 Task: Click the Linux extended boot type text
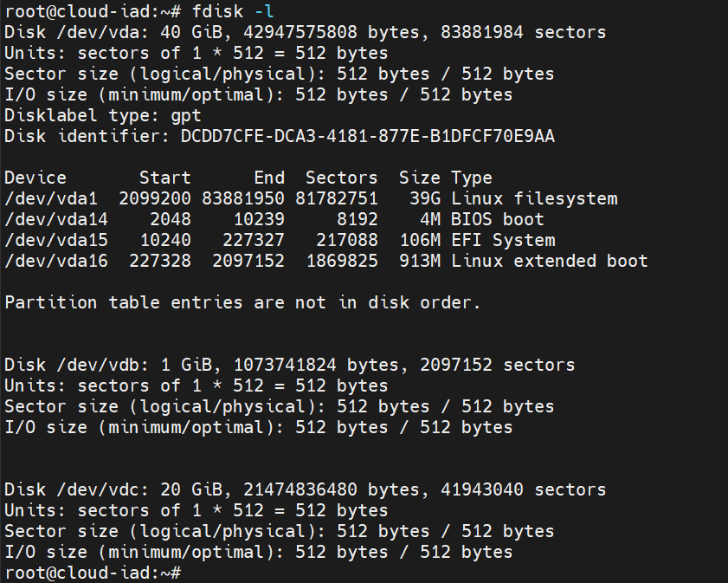[549, 261]
